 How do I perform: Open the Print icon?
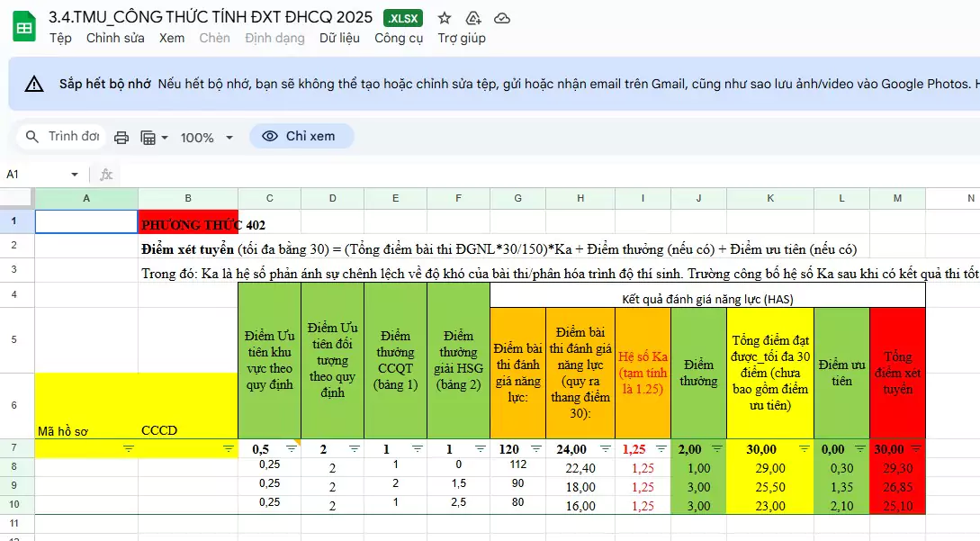click(x=122, y=136)
